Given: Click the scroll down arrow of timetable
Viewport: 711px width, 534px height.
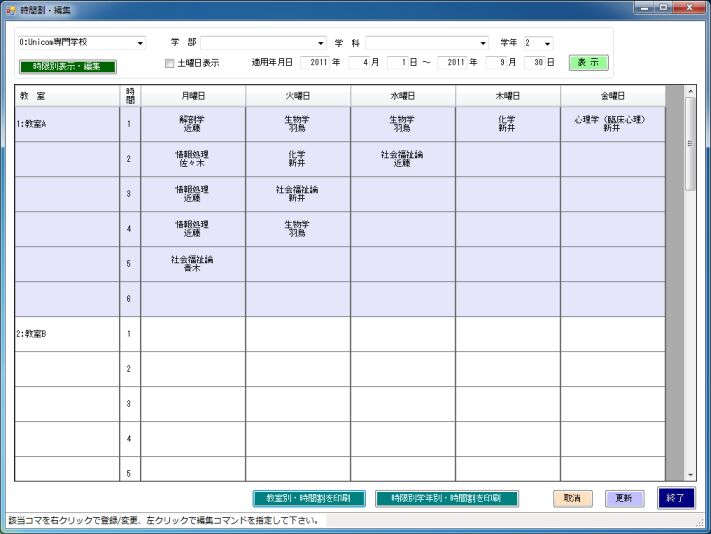Looking at the screenshot, I should point(689,474).
